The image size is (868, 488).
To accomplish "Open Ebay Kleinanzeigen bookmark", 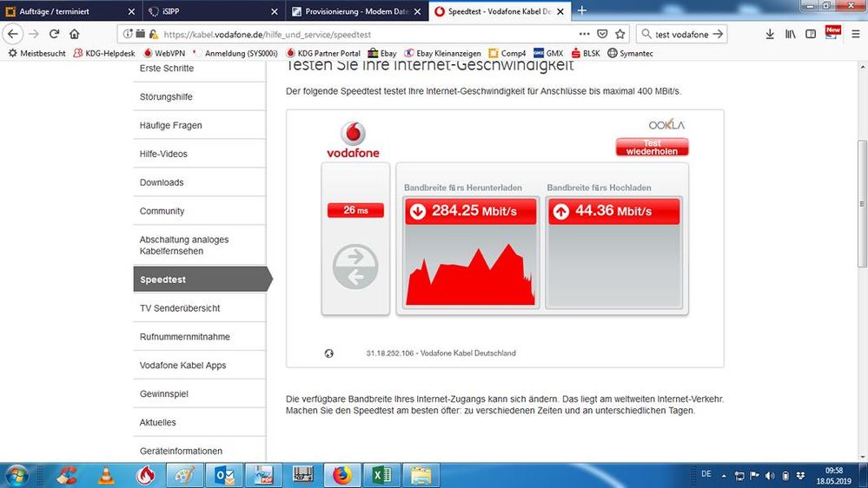I will 442,53.
